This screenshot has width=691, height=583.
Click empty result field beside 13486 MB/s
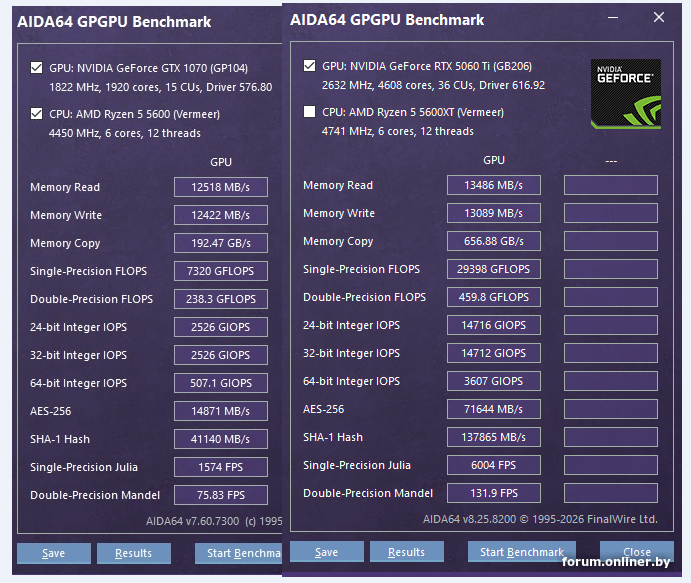pos(611,185)
